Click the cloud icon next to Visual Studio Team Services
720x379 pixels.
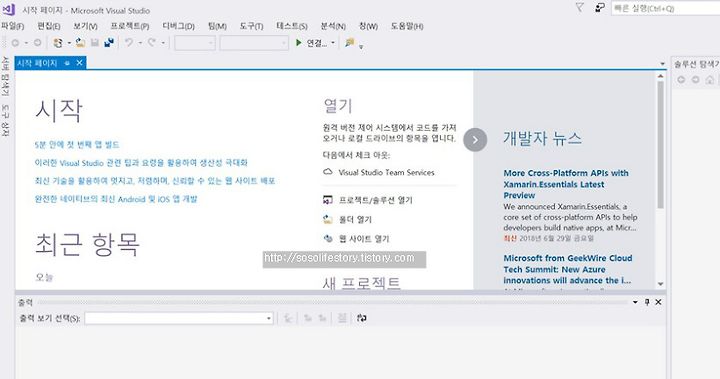[x=328, y=172]
